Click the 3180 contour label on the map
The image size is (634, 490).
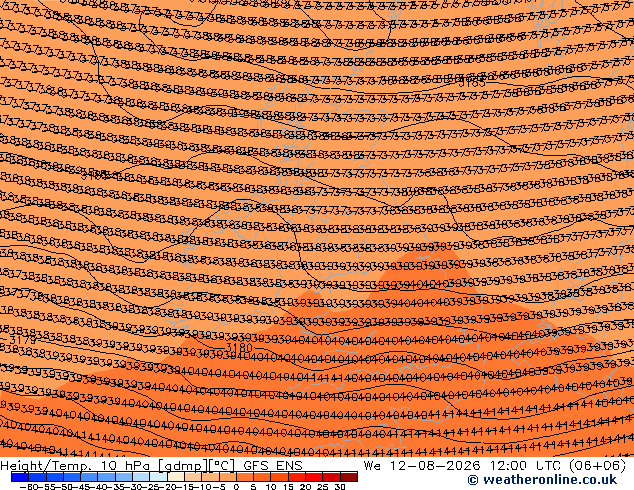coord(239,347)
